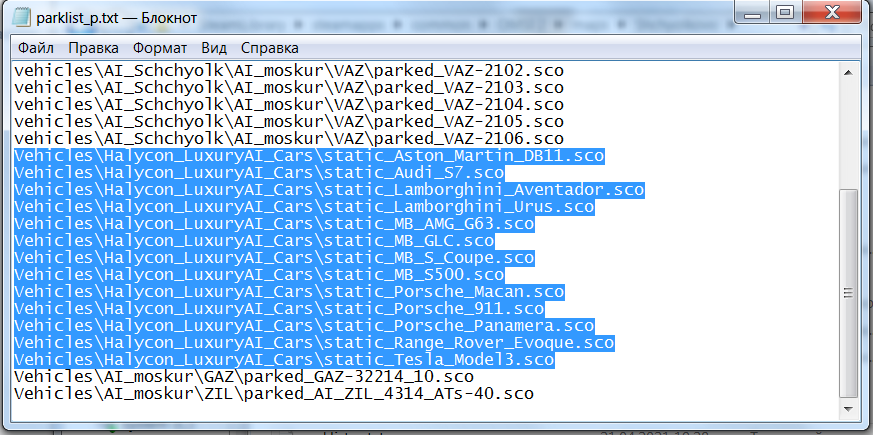
Task: Click the parklist_p.txt window title
Action: pos(116,18)
